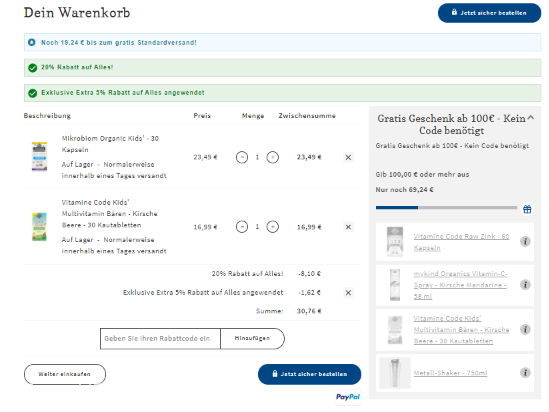Viewport: 549px width, 412px height.
Task: Click the Gib 100,00 € oder mehr aus text
Action: (422, 174)
